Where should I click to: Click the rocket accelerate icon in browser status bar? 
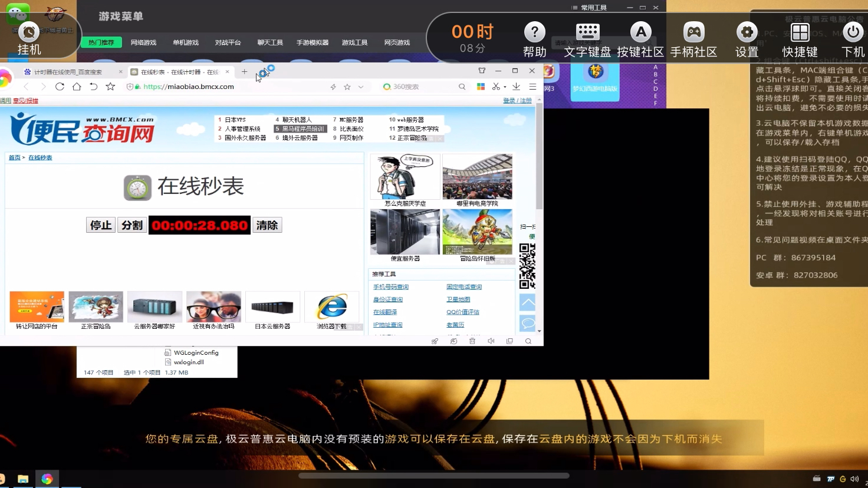click(x=435, y=341)
